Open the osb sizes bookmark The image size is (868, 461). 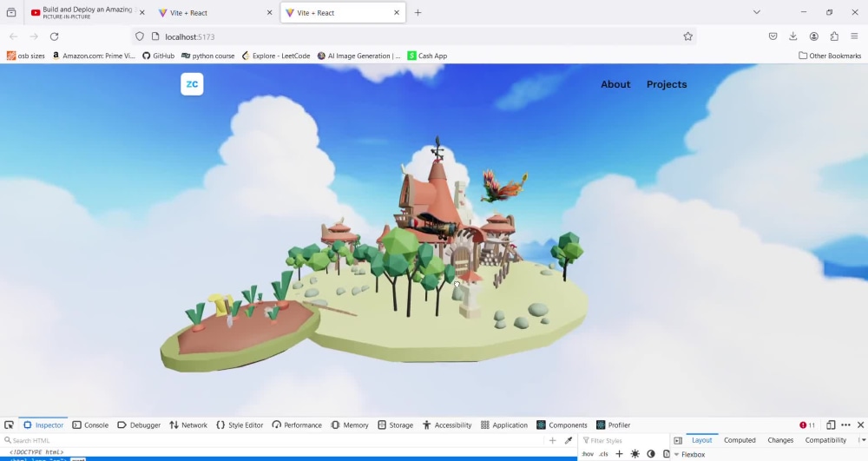click(25, 56)
